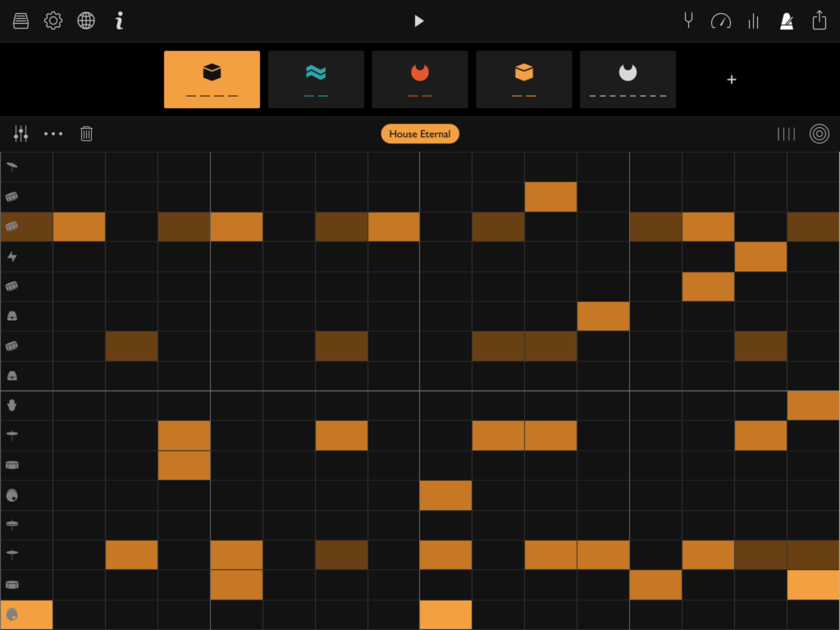Image resolution: width=840 pixels, height=630 pixels.
Task: Open the info panel icon
Action: coord(119,21)
